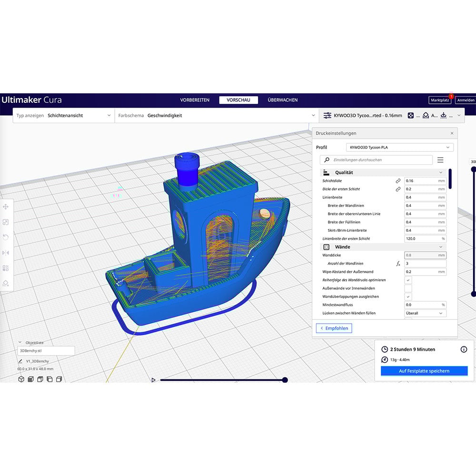Open the Typ anzeigen Schichtenansicht dropdown
The width and height of the screenshot is (476, 476).
click(64, 115)
